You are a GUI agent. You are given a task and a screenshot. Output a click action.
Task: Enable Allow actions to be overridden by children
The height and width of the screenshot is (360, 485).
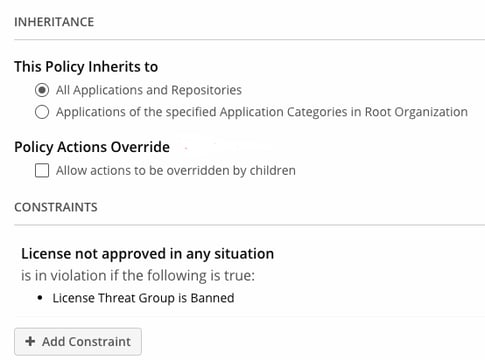(42, 170)
